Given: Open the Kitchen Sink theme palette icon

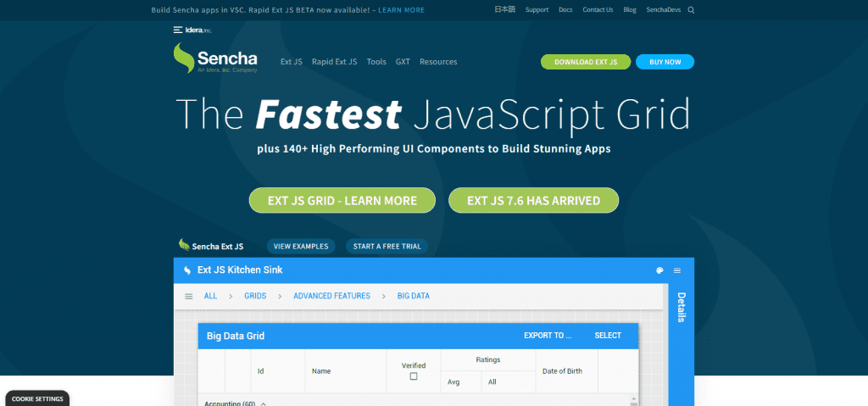Looking at the screenshot, I should [x=659, y=270].
